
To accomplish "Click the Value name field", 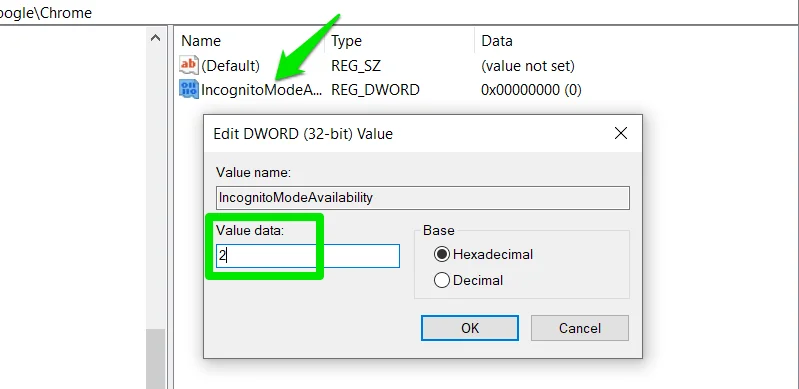I will (x=422, y=198).
